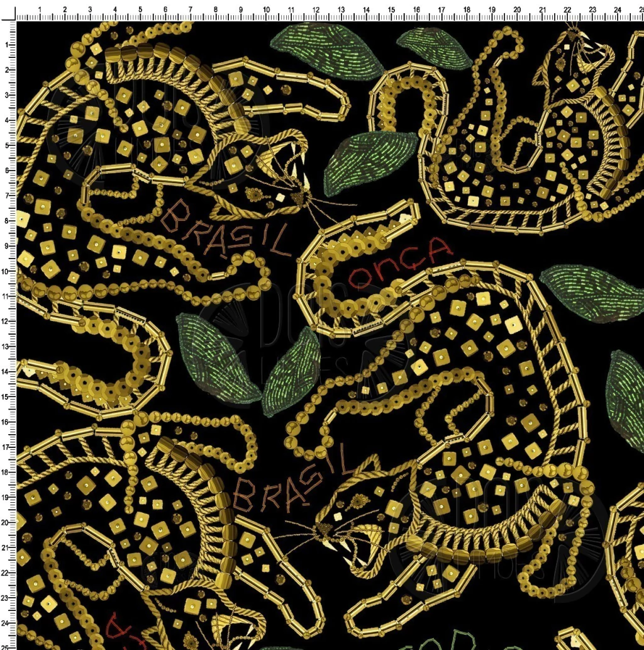Click number 20 on the top ruler

click(516, 9)
